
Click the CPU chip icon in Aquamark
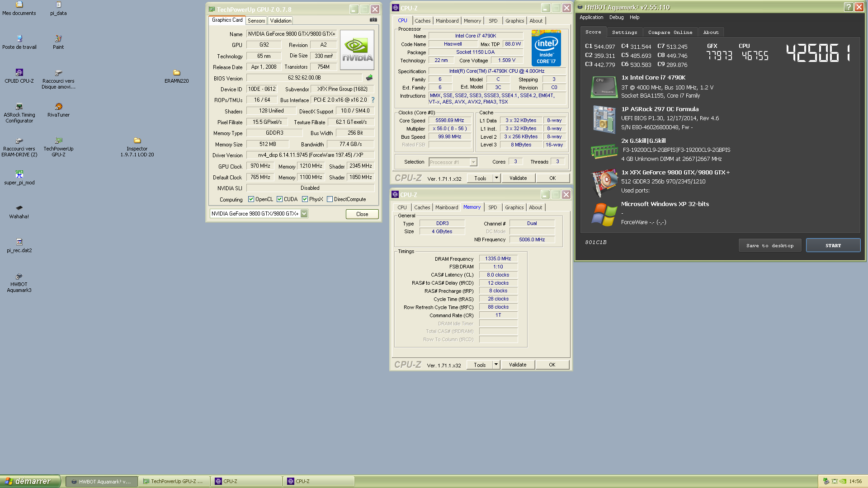tap(604, 87)
